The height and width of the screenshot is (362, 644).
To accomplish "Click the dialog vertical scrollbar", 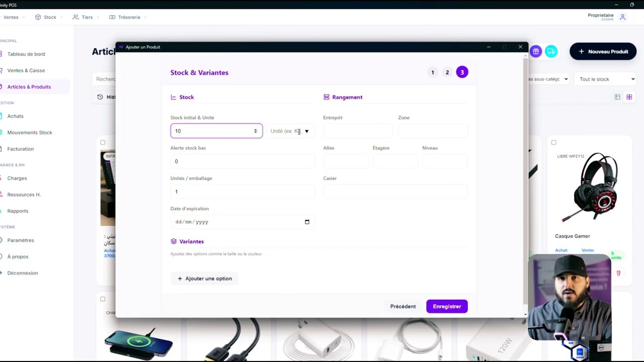I will (525, 181).
